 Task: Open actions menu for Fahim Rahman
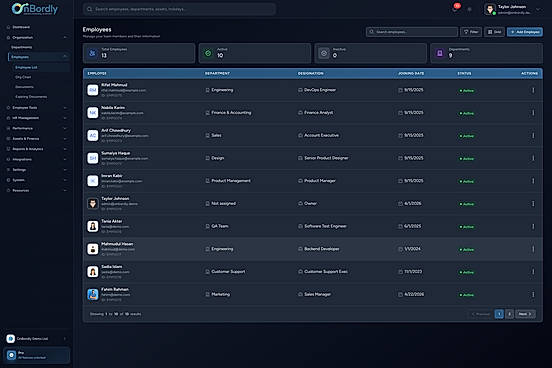coord(533,294)
